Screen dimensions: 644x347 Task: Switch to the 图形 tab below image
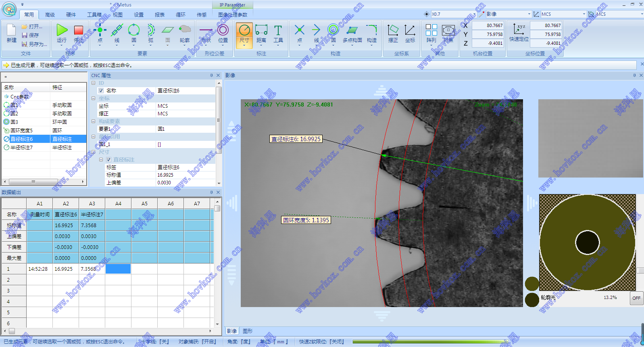(248, 331)
